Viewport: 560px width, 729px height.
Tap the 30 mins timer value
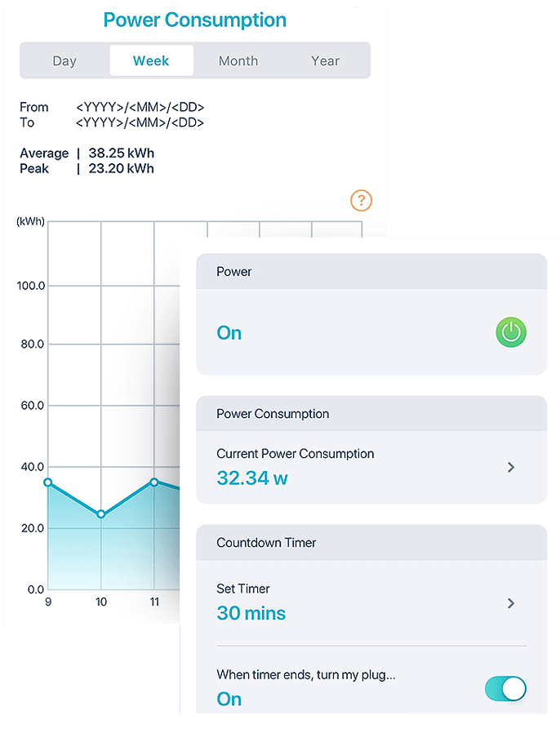click(x=251, y=613)
